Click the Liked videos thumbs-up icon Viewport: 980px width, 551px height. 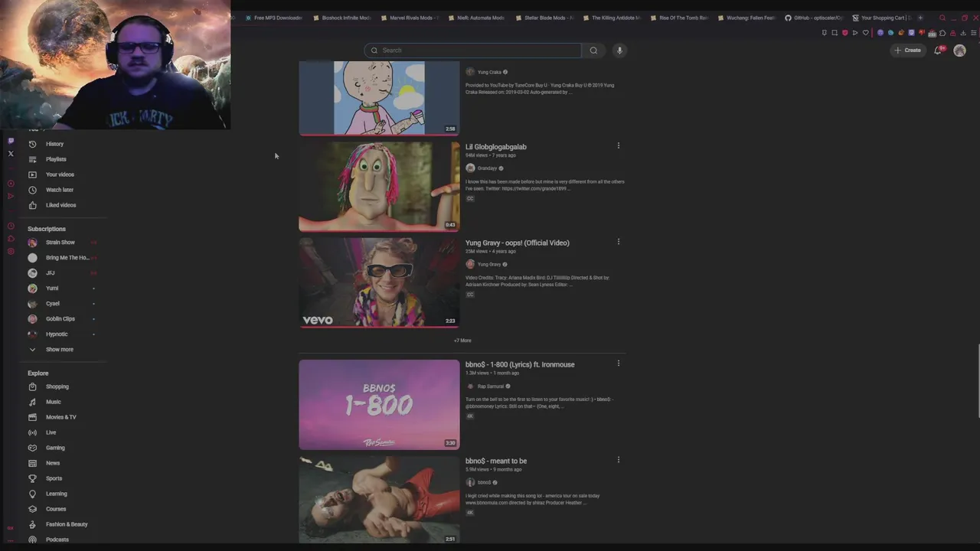click(x=32, y=205)
